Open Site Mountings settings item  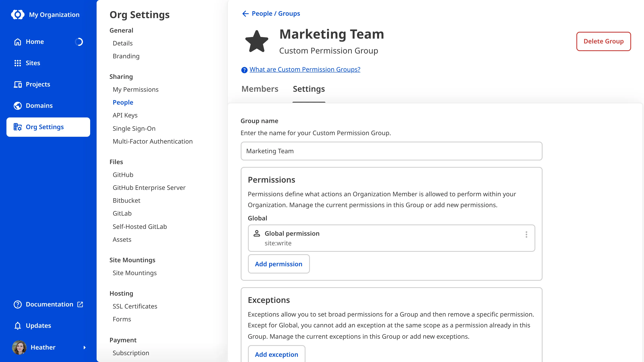[134, 273]
